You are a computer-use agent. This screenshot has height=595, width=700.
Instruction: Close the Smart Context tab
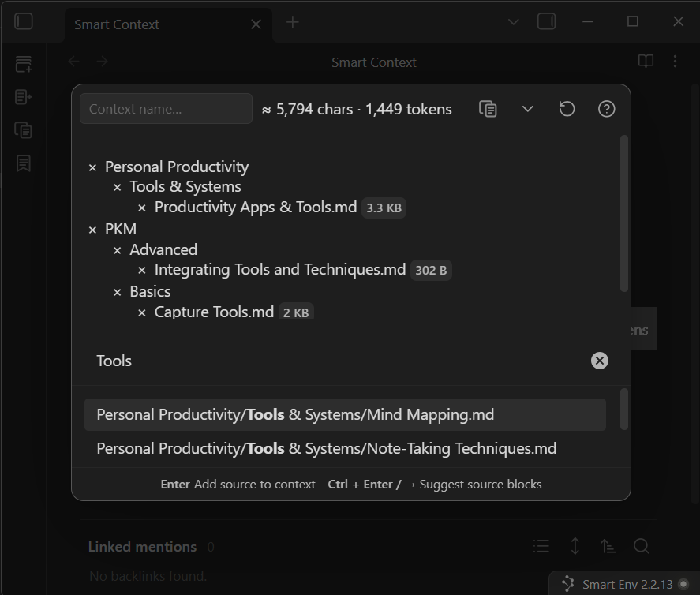(x=256, y=24)
